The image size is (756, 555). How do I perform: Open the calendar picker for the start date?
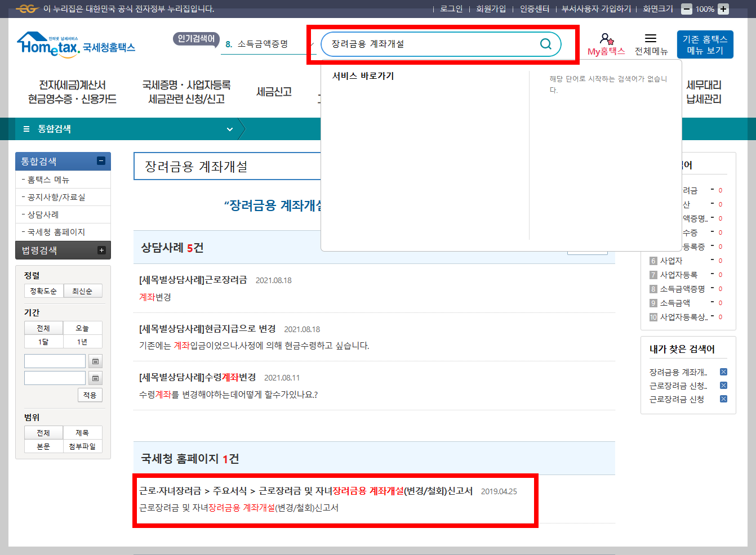click(96, 361)
